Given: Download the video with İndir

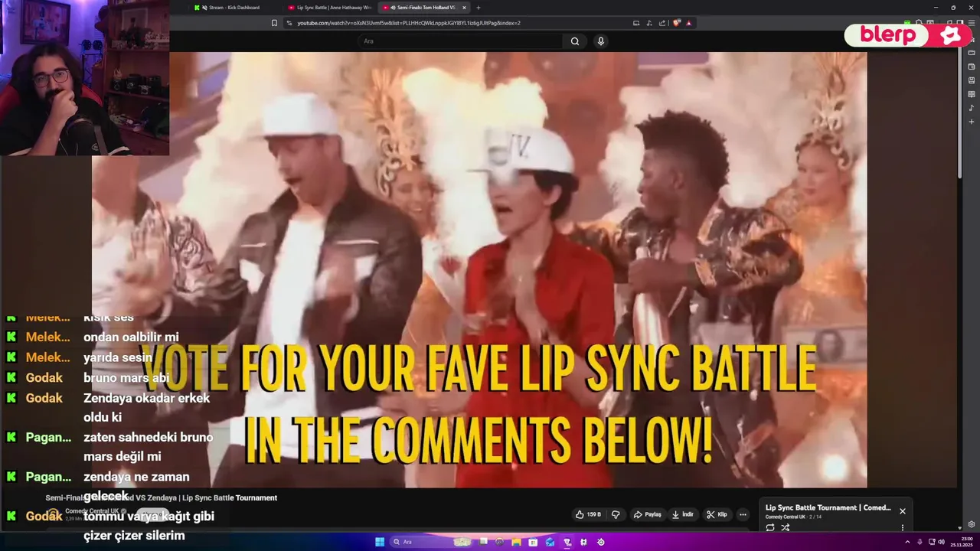Looking at the screenshot, I should (x=683, y=514).
